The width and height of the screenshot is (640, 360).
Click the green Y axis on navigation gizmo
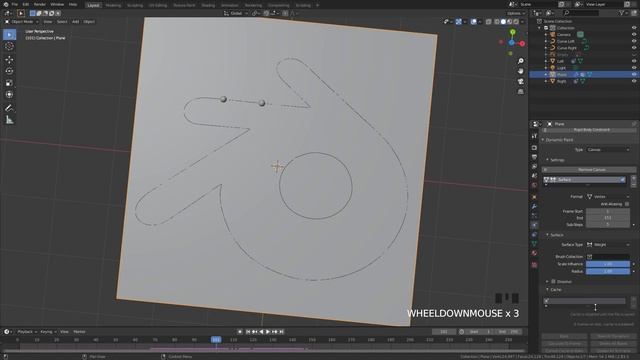(513, 32)
